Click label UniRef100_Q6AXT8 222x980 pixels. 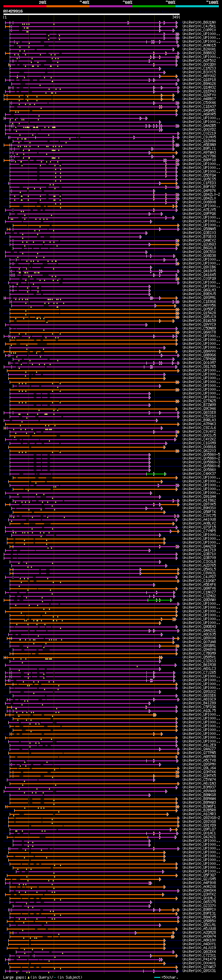199,332
